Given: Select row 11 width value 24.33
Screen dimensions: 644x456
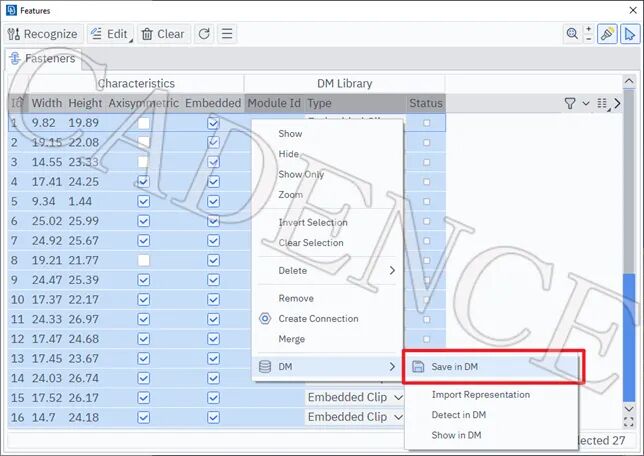Looking at the screenshot, I should coord(47,319).
